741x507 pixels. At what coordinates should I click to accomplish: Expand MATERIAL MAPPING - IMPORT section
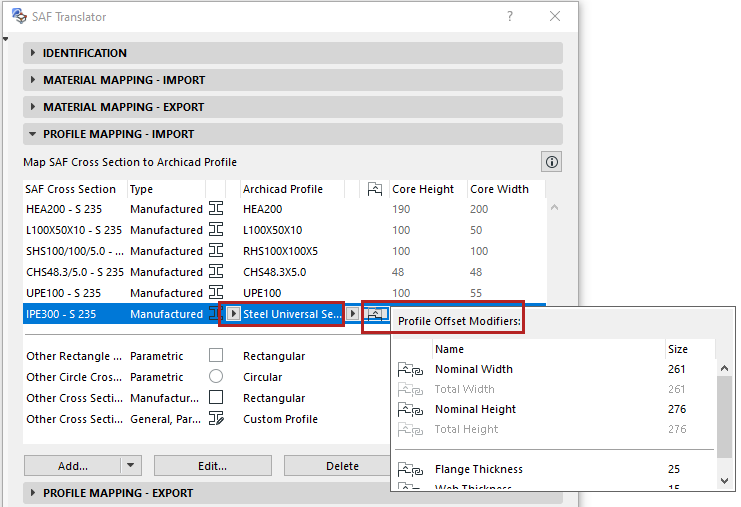click(x=293, y=80)
